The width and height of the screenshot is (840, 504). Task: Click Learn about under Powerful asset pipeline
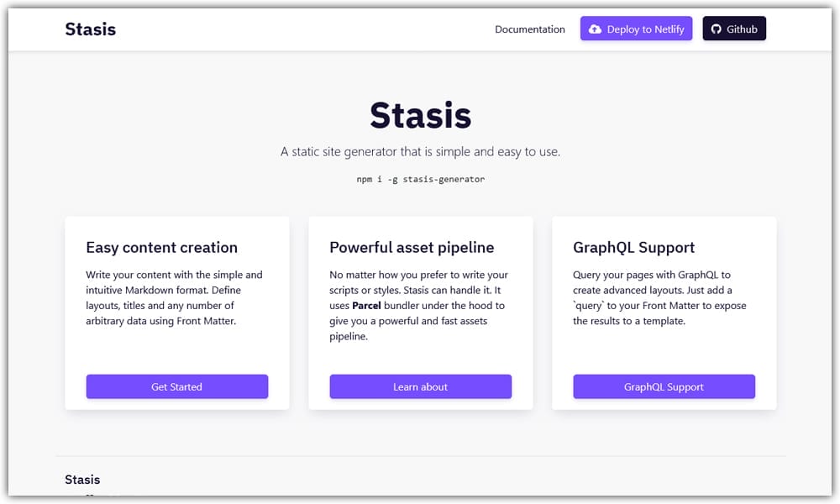click(420, 386)
